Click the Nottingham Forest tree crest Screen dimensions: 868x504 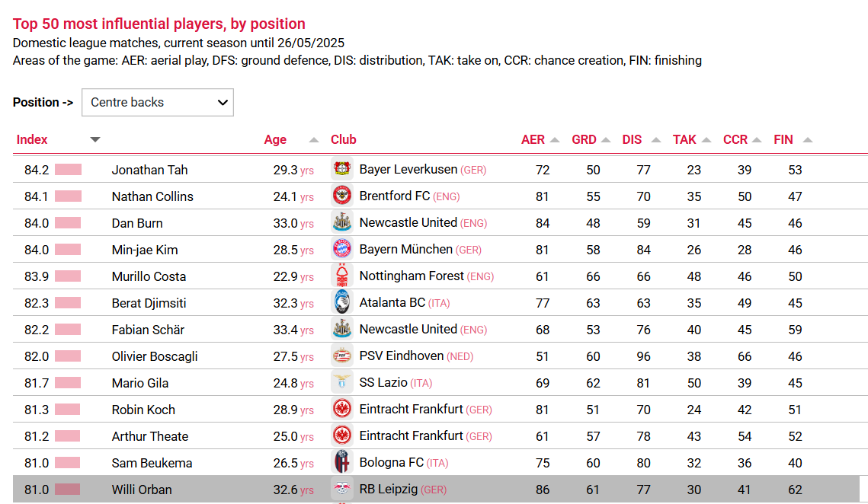[x=342, y=276]
